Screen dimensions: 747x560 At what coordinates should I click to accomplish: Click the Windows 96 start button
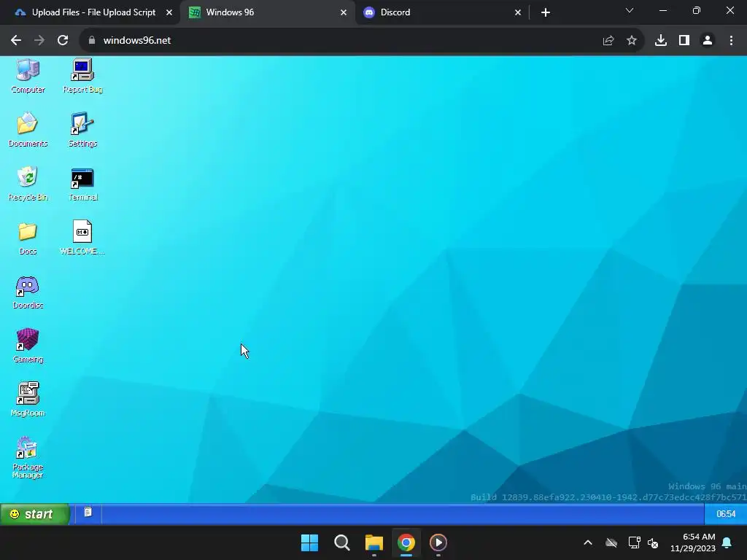(35, 514)
